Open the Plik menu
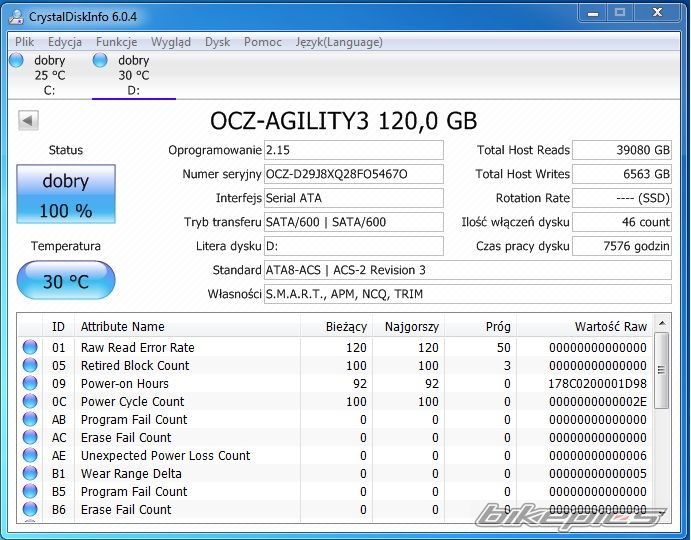Image resolution: width=691 pixels, height=540 pixels. click(25, 42)
